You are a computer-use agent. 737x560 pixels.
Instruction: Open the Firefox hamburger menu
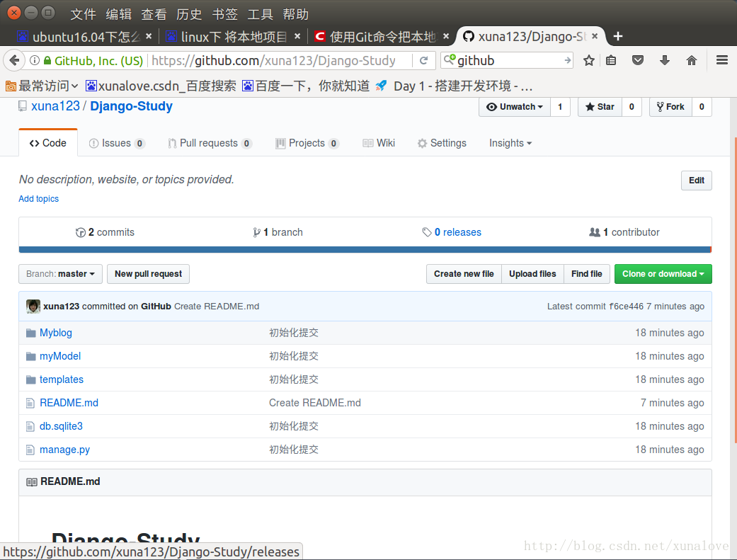coord(722,60)
